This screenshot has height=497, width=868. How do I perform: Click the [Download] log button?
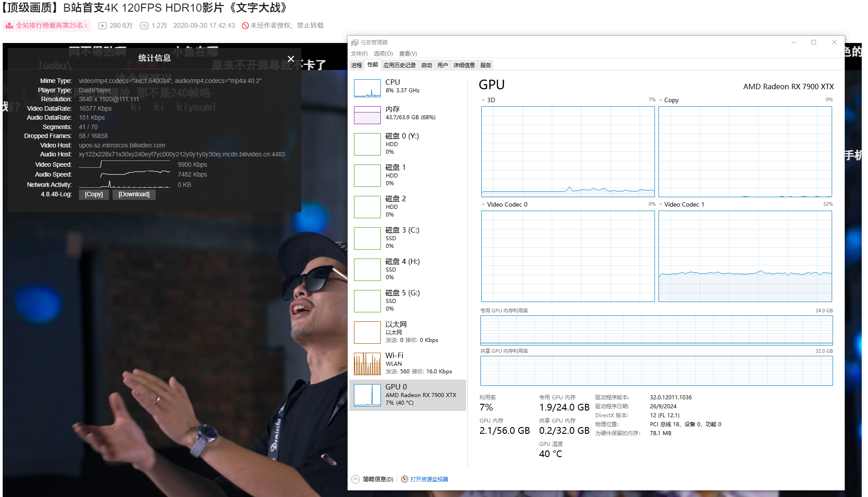(x=134, y=194)
